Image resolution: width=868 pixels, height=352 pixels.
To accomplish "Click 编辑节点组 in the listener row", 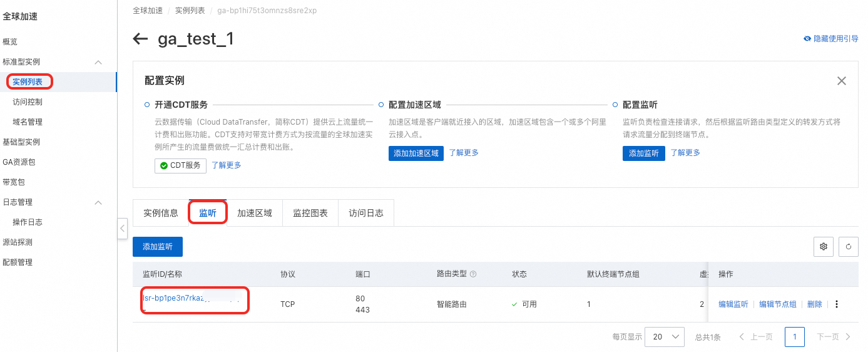I will 778,304.
